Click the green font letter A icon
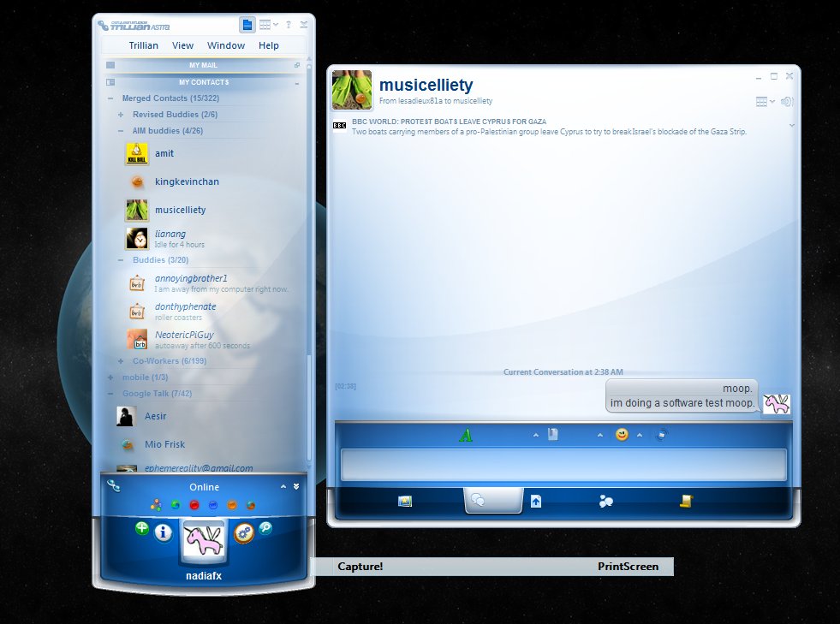This screenshot has height=624, width=840. click(x=466, y=435)
